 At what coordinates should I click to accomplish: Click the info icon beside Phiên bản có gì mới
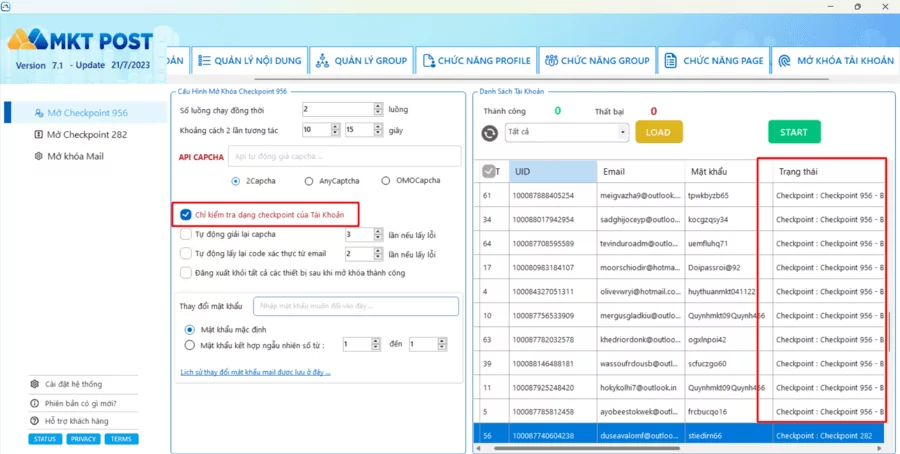34,403
